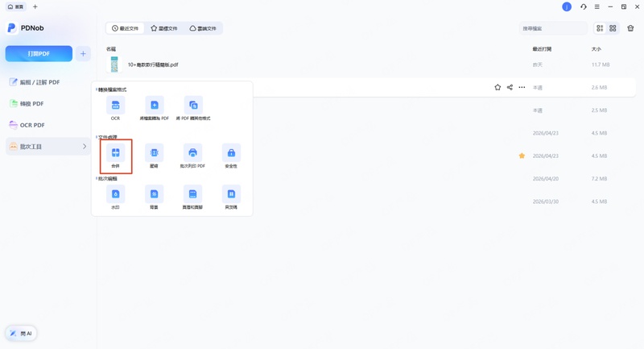Open the Security (安全性) lock tool

click(x=231, y=153)
